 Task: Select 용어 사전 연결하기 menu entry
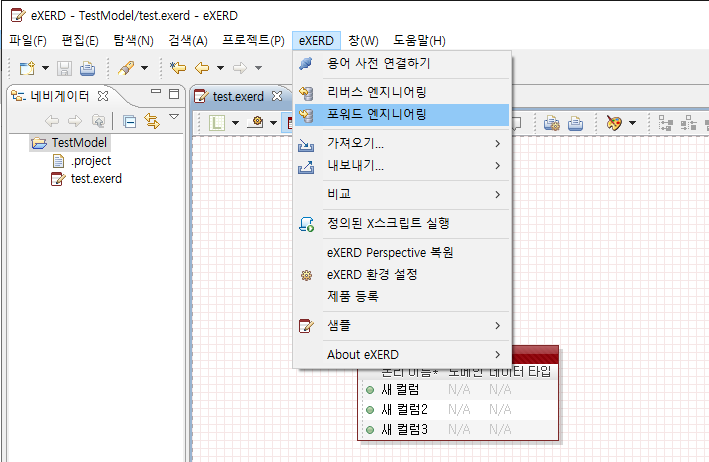click(402, 63)
